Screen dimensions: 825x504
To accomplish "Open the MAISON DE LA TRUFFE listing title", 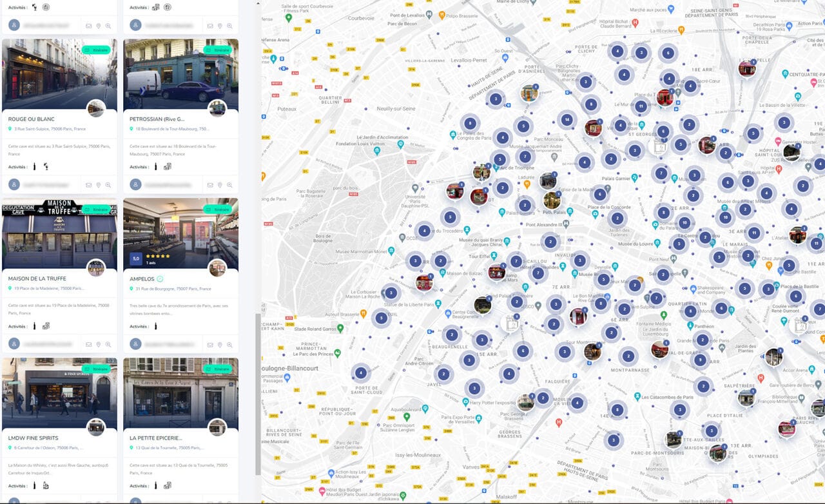I will (x=37, y=278).
